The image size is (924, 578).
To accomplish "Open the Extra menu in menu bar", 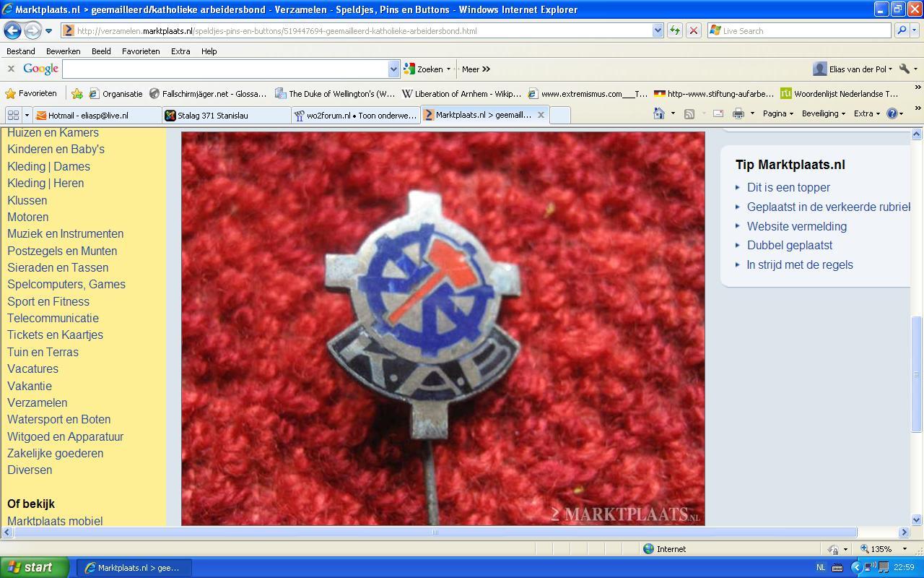I will coord(180,51).
